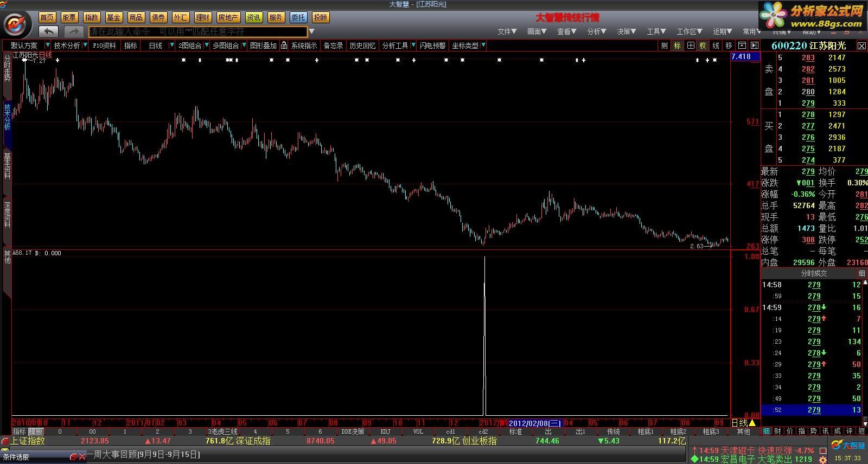Click the collapse side panel arrow icon
This screenshot has height=464, width=868.
tap(754, 46)
